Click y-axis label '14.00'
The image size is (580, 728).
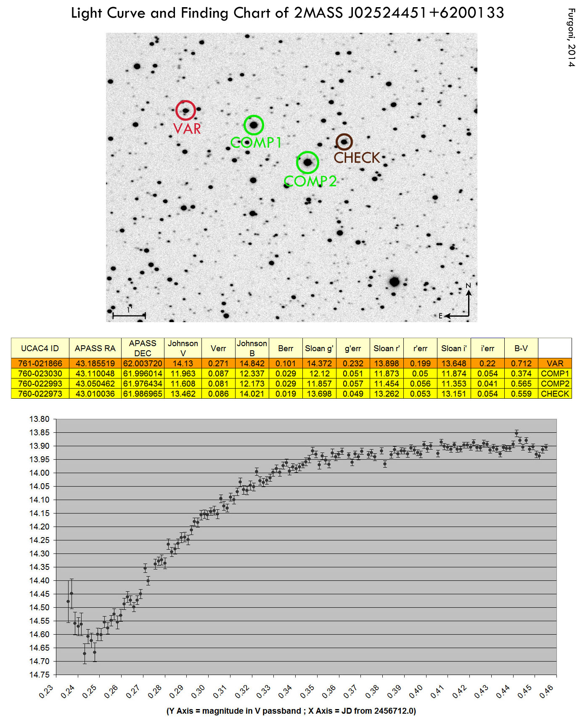[x=39, y=473]
